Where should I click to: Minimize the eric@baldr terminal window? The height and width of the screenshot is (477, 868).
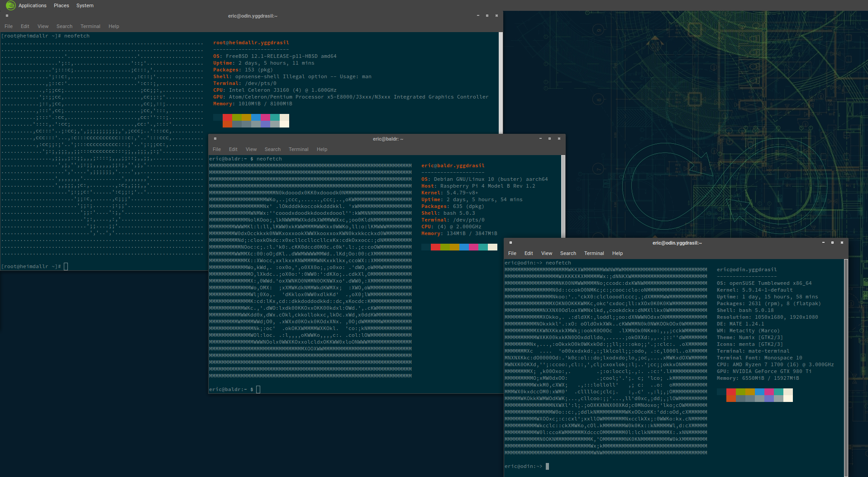click(x=540, y=139)
